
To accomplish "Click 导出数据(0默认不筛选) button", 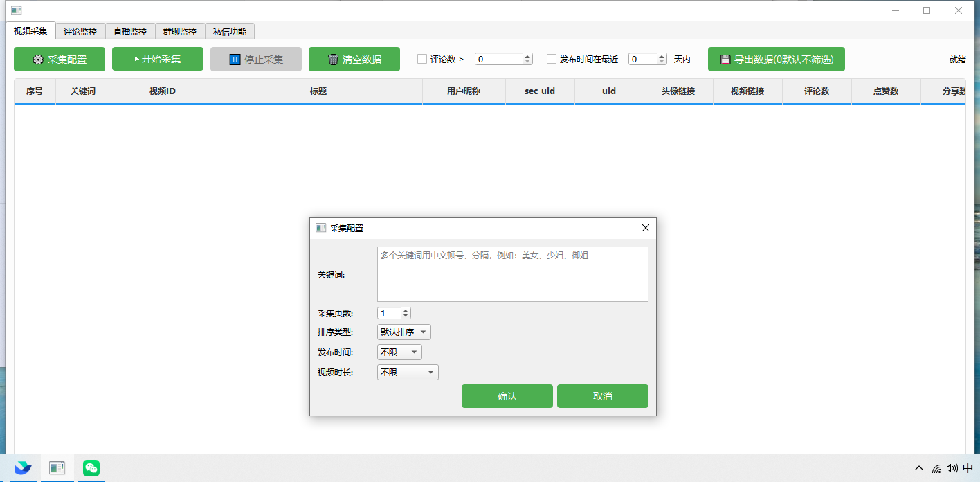I will (x=777, y=59).
